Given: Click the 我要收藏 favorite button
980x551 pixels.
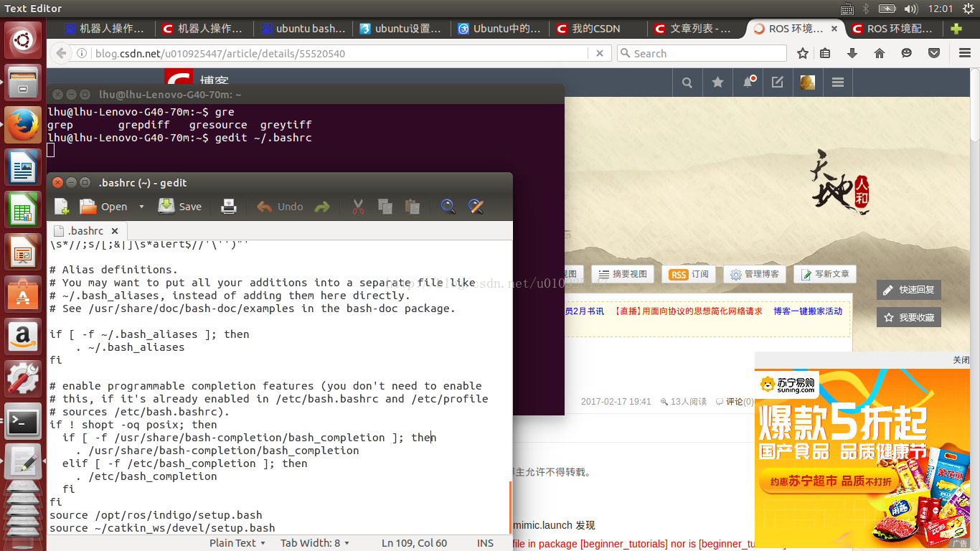Looking at the screenshot, I should pos(909,317).
